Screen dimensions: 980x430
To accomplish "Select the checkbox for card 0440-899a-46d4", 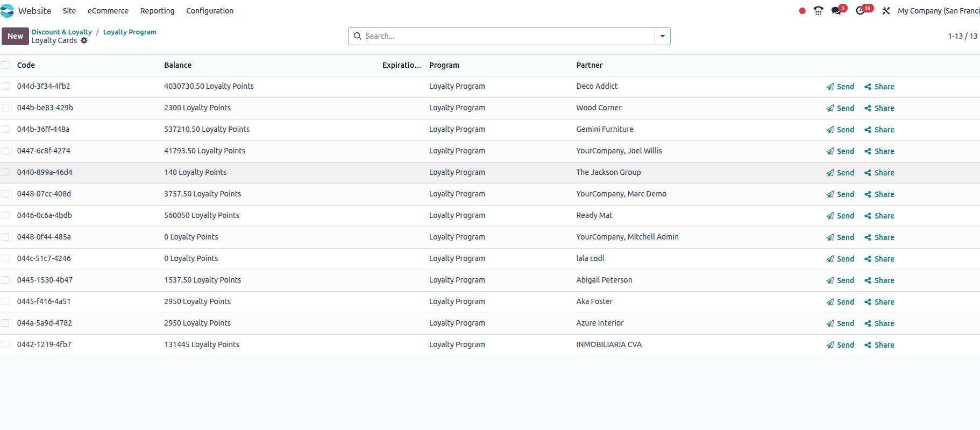I will tap(5, 172).
